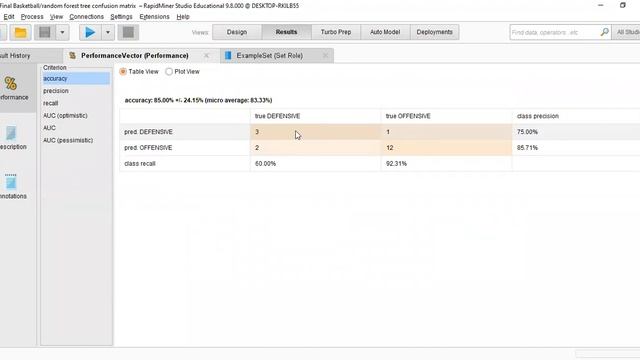The width and height of the screenshot is (640, 360).
Task: Open the View menu
Action: [56, 17]
